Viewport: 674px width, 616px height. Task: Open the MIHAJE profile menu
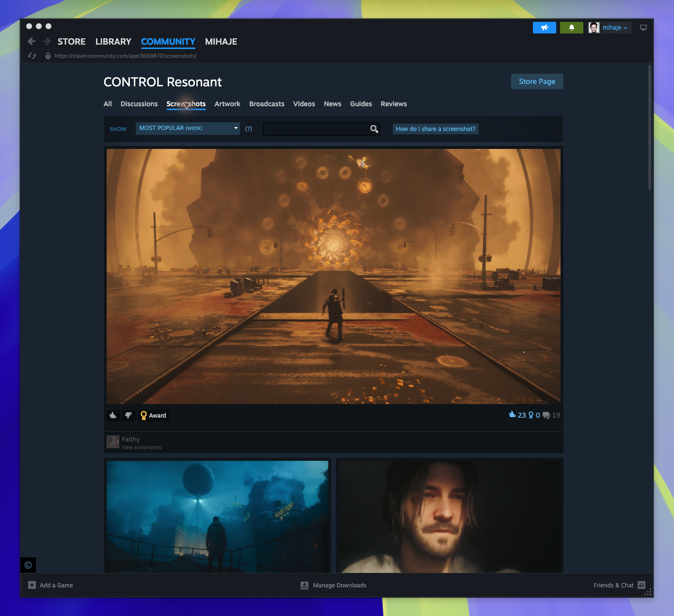pos(221,42)
